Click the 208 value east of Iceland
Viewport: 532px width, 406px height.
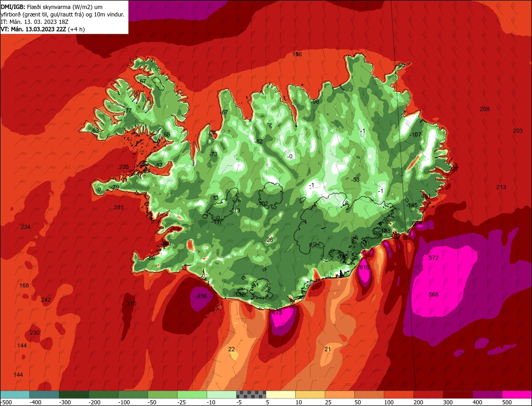click(x=485, y=109)
